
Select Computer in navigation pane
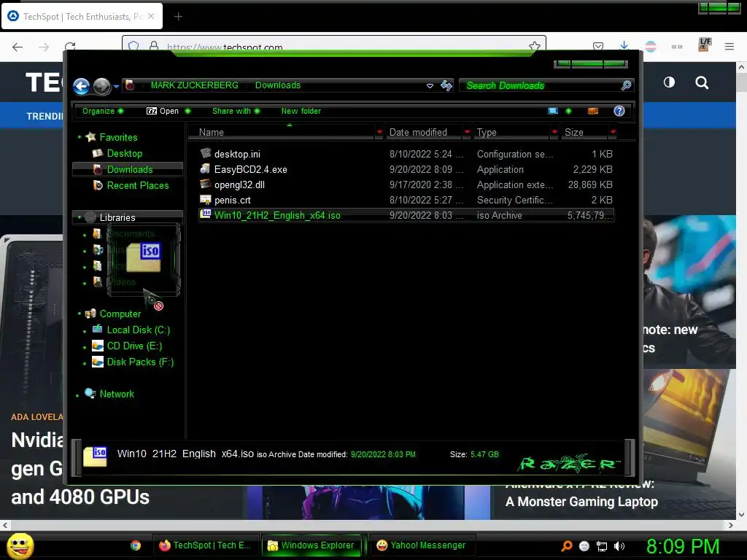coord(120,314)
